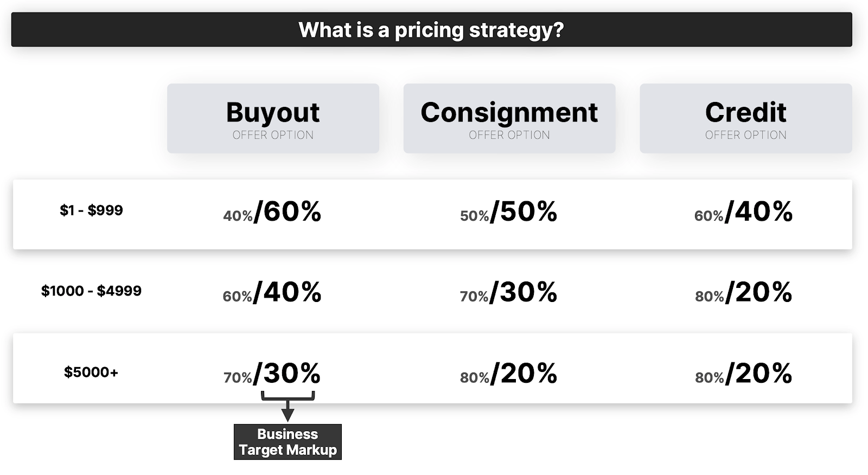
Task: Select Consignment 50%/50% value in first row
Action: (508, 211)
